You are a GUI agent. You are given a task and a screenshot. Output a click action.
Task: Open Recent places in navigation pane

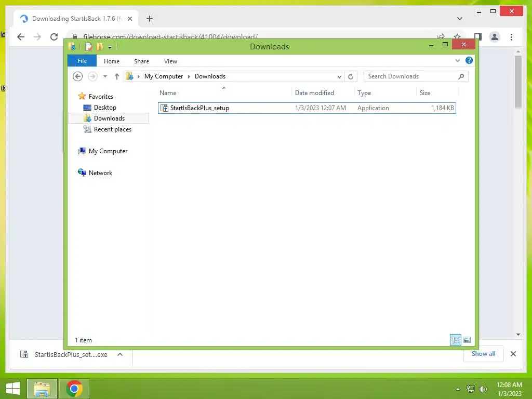click(112, 129)
